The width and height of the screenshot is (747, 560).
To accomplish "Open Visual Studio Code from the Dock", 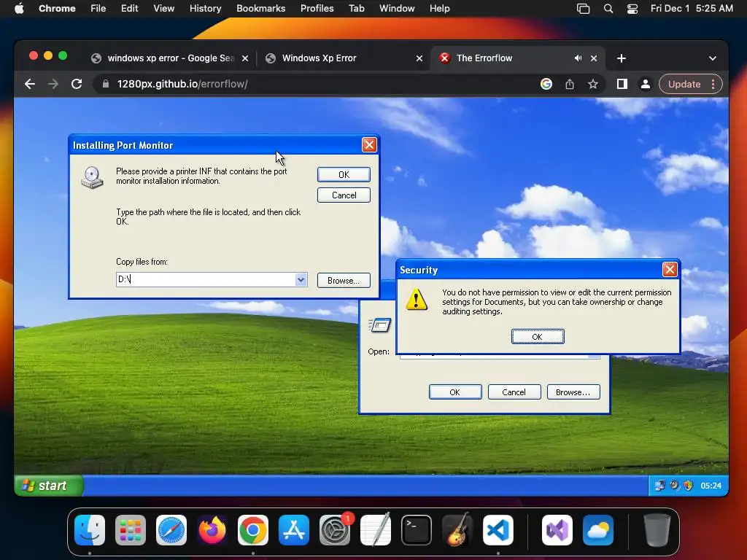I will [498, 530].
